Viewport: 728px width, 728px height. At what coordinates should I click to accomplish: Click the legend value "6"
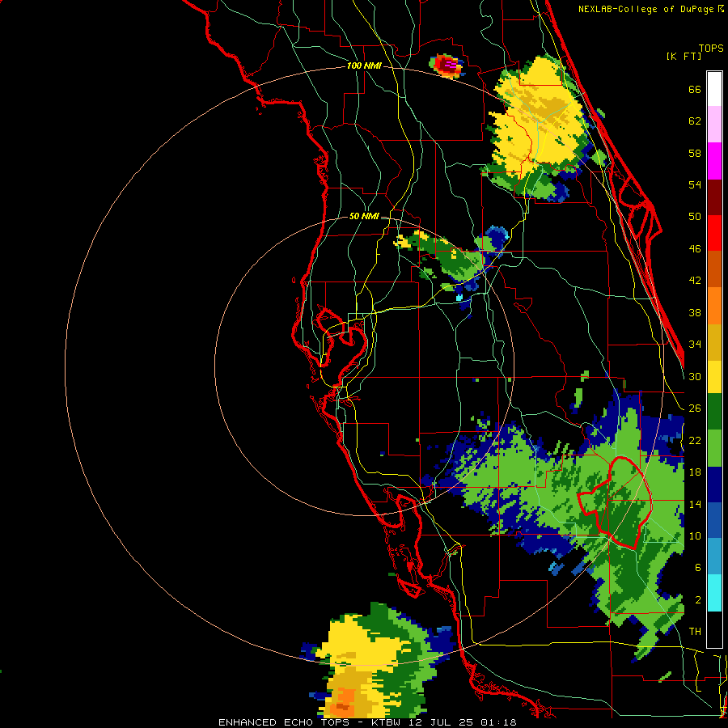click(698, 568)
